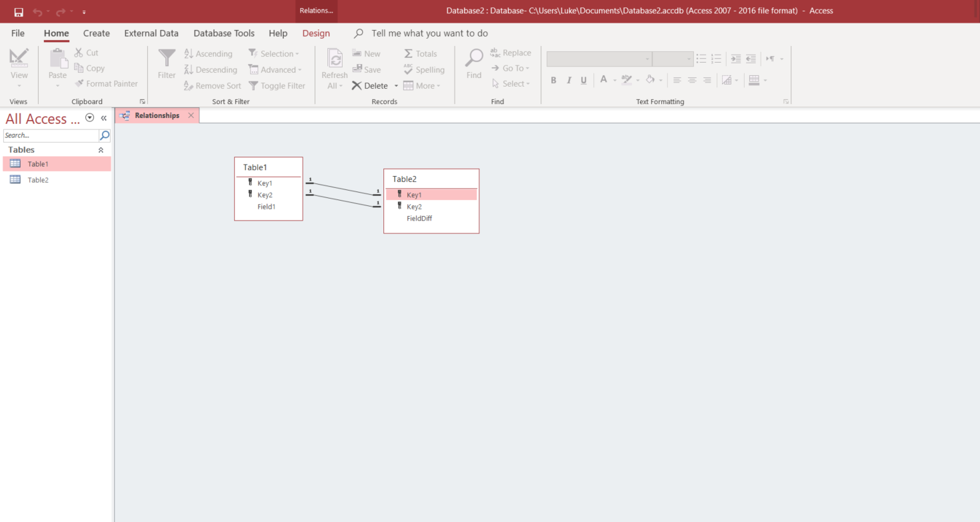Toggle the Bold formatting button
980x522 pixels.
(553, 80)
